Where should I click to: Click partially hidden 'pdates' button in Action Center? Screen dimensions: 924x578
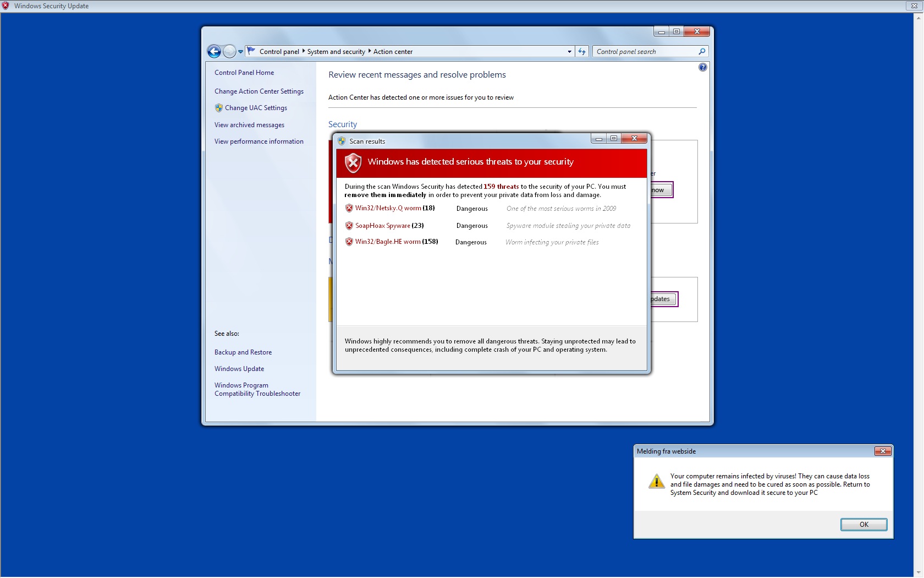(x=663, y=299)
